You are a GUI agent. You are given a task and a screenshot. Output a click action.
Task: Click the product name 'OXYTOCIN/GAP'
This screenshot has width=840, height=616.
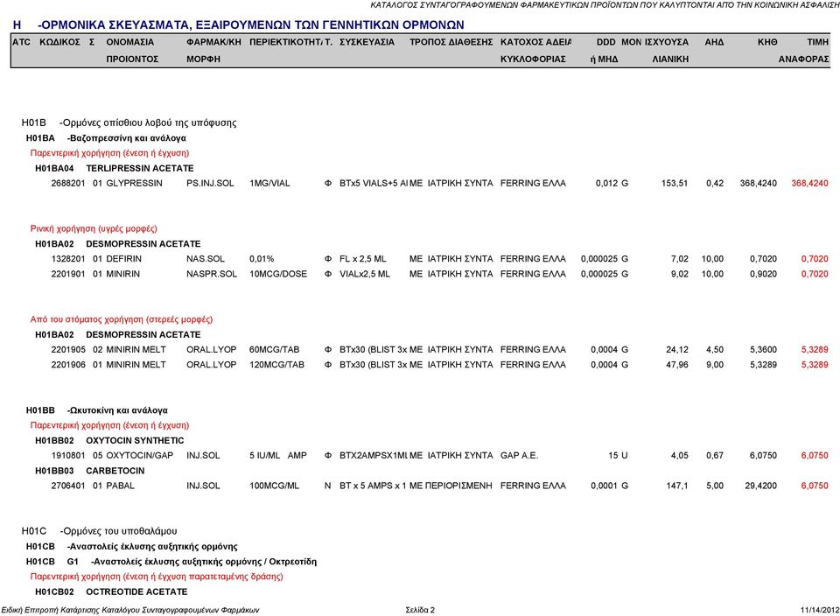[140, 455]
